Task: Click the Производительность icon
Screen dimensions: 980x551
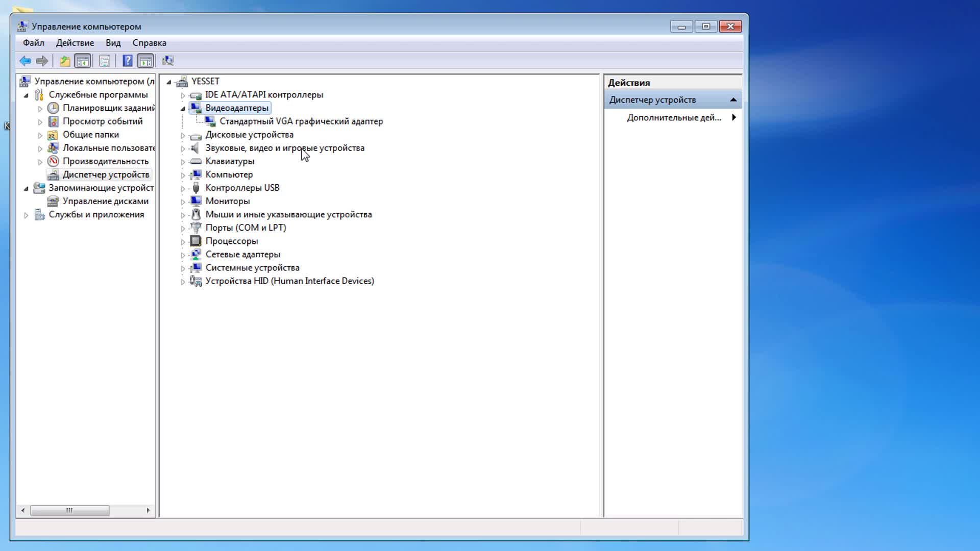Action: (53, 161)
